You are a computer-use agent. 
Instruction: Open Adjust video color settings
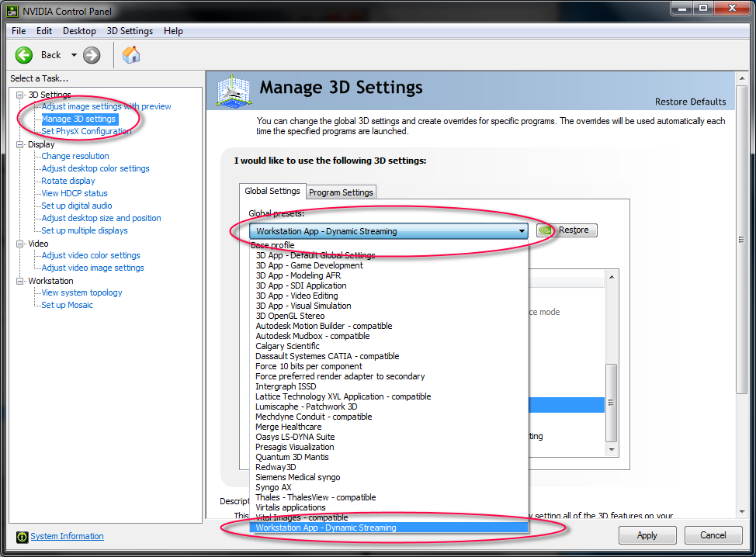pyautogui.click(x=91, y=255)
